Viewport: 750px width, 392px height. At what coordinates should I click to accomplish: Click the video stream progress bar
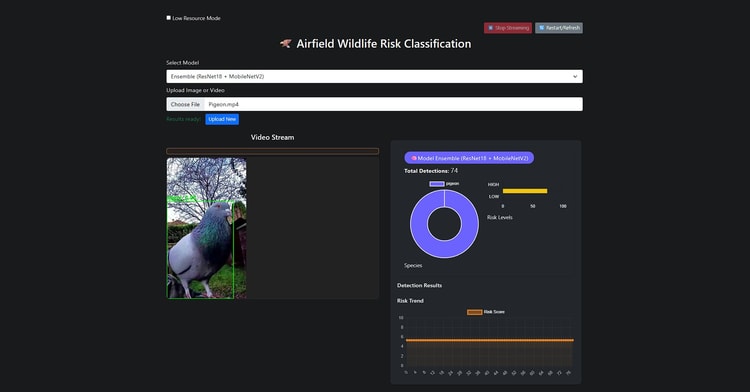[x=272, y=151]
